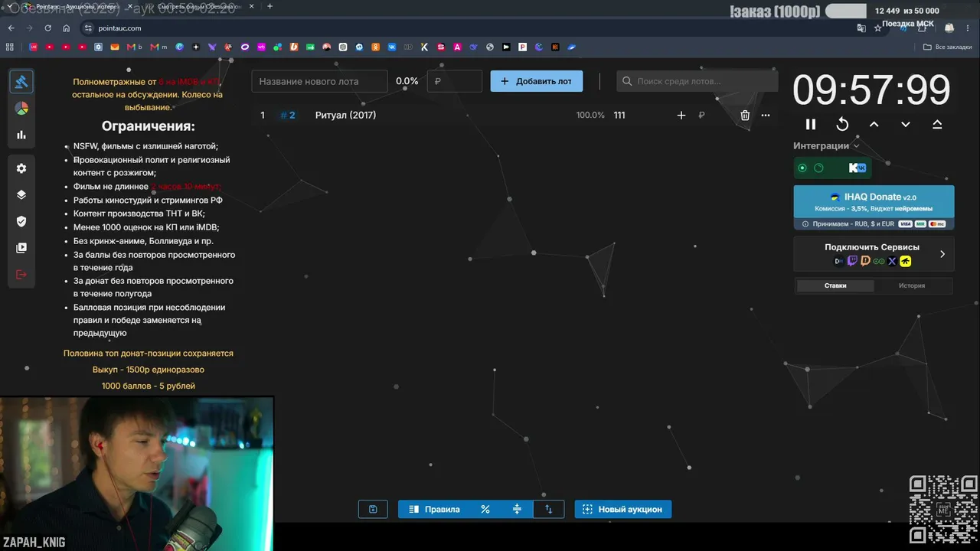Delete the Ритуал (2017) lot with trash icon
The height and width of the screenshot is (551, 980).
coord(745,116)
